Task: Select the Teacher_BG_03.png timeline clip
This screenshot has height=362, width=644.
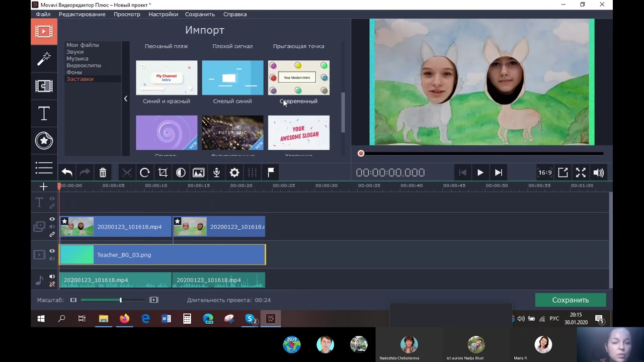Action: click(163, 255)
